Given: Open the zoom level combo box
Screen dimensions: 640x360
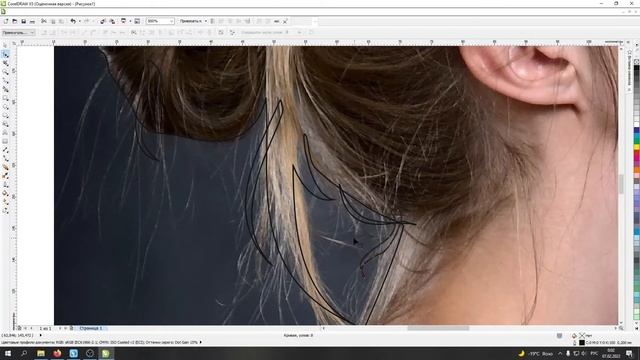Looking at the screenshot, I should (x=160, y=21).
